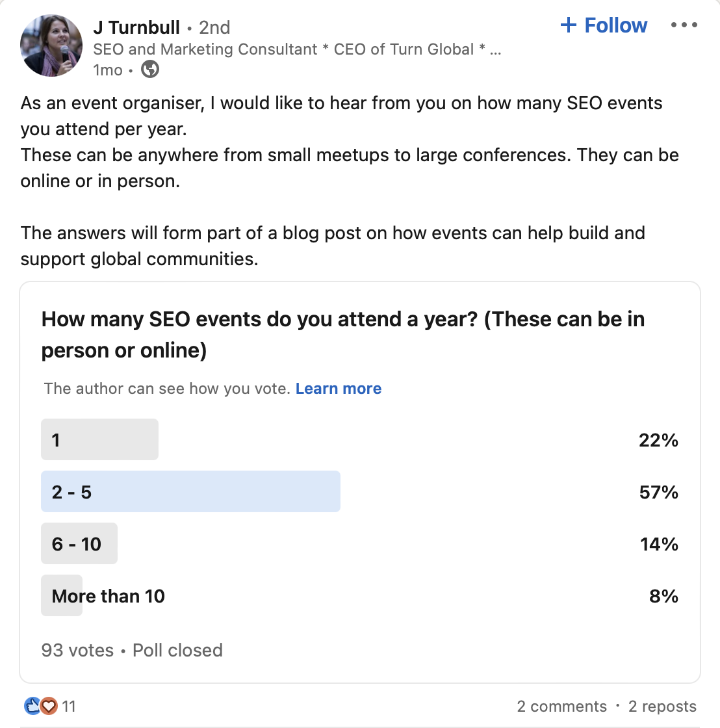
Task: Click the 11 reactions count
Action: (68, 706)
